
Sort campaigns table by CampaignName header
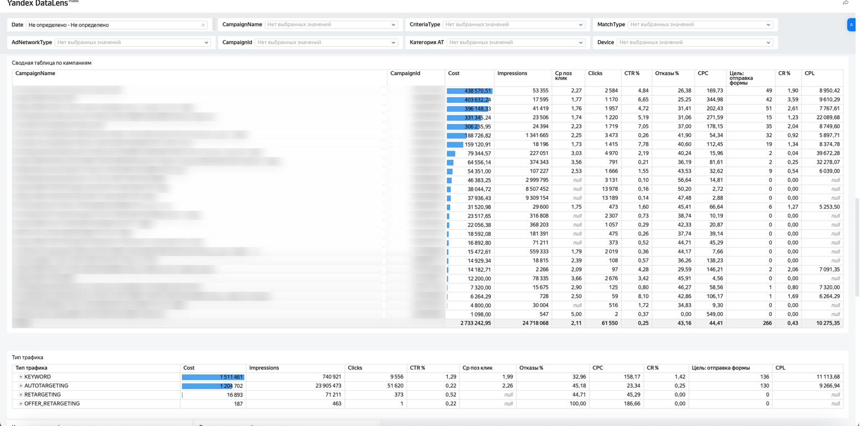35,74
